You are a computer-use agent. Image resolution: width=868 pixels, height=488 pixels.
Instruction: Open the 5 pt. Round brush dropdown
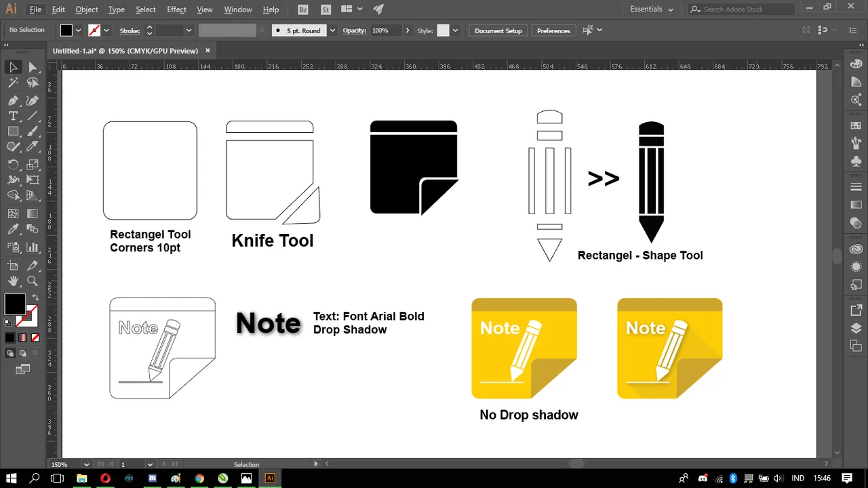click(x=332, y=30)
